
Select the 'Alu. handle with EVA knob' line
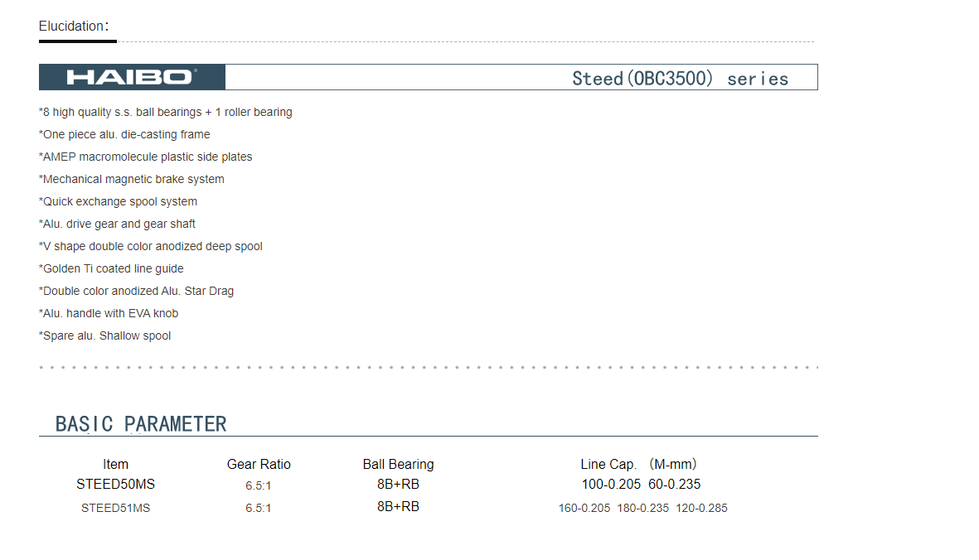(x=109, y=314)
